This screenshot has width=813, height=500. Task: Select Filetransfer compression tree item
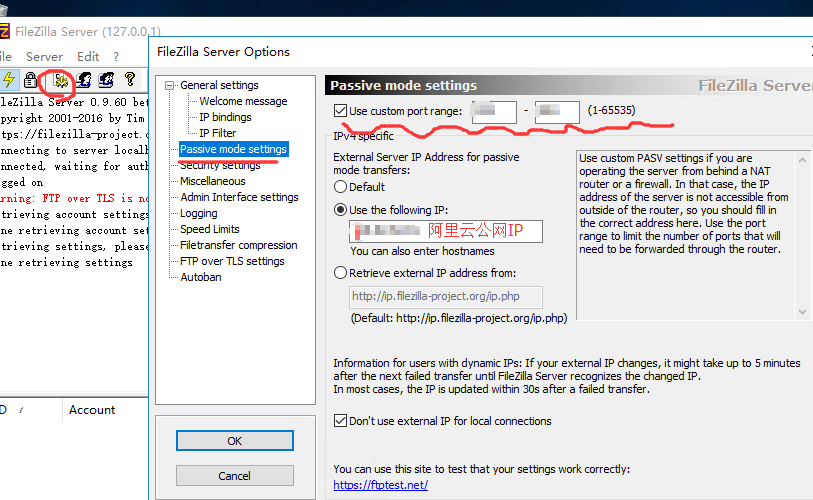tap(239, 245)
